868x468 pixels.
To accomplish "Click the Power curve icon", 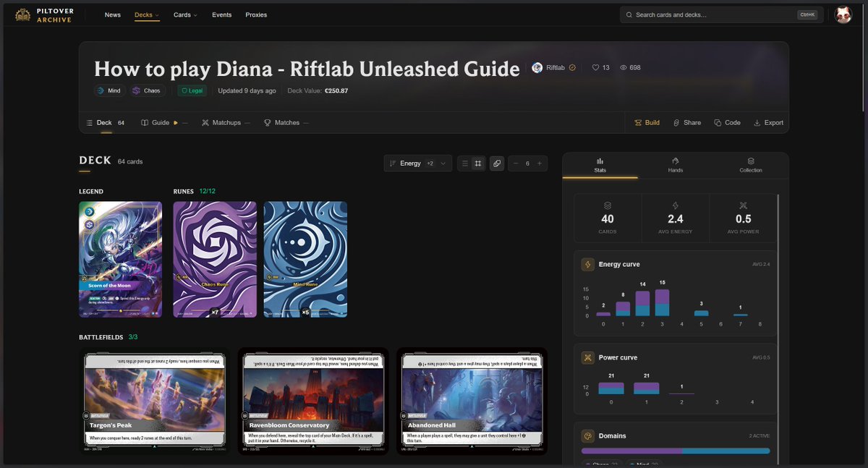I will point(588,357).
